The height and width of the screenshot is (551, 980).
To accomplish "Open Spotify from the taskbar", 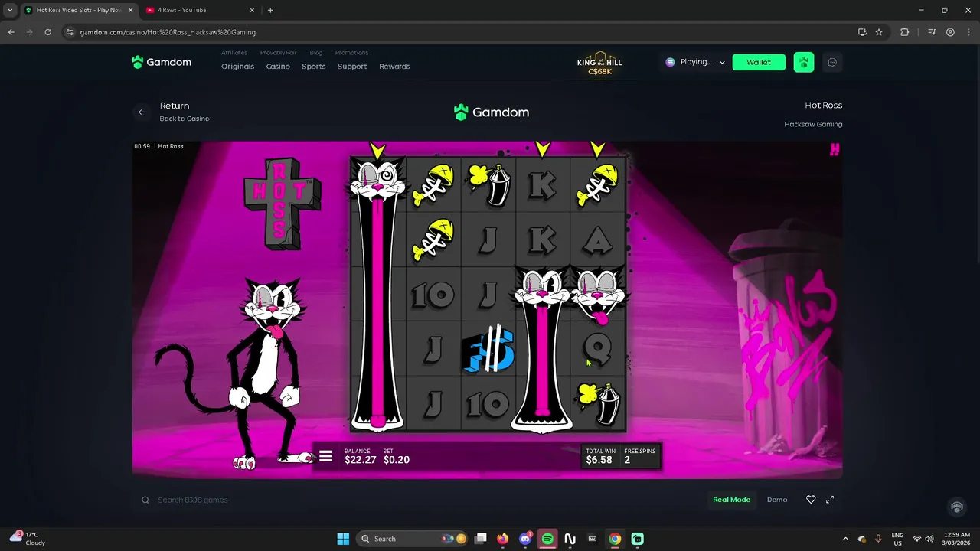I will pos(547,539).
